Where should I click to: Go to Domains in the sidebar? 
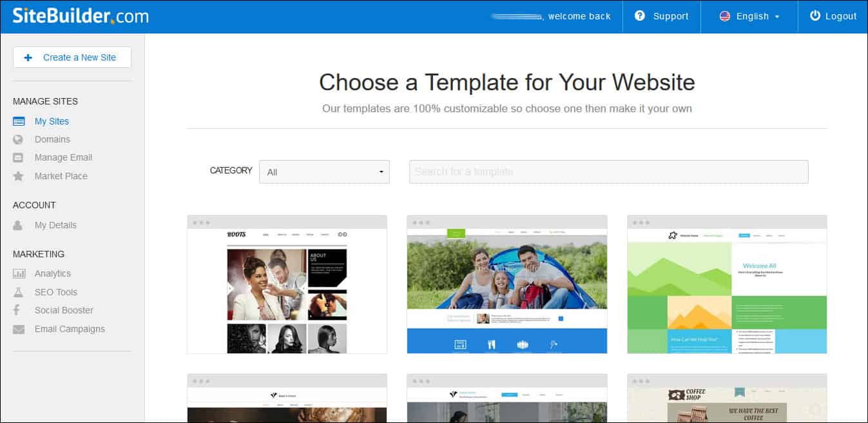[52, 139]
